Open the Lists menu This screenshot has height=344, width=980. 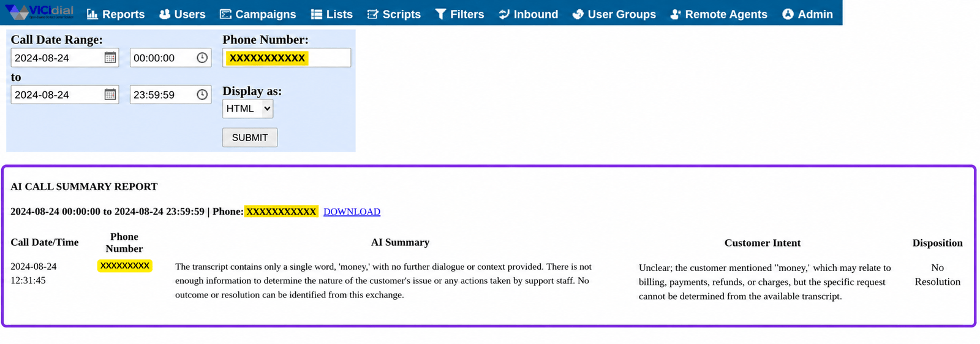point(332,14)
